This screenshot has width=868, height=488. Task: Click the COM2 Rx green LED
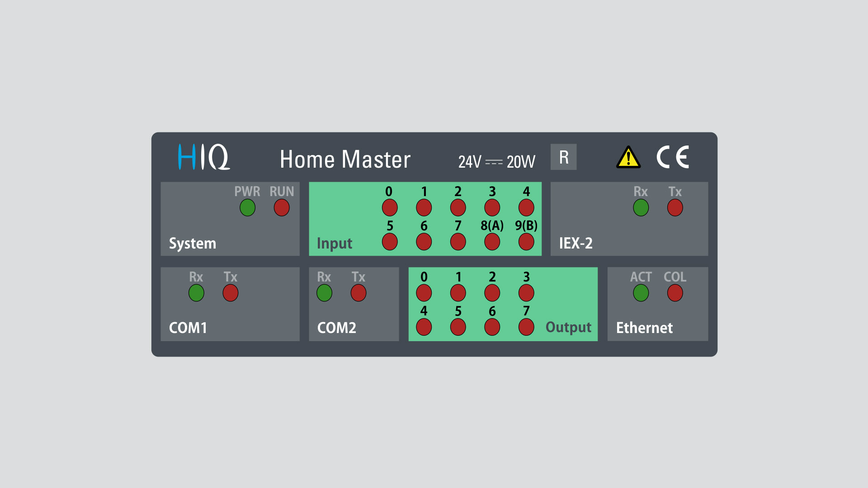pos(324,293)
